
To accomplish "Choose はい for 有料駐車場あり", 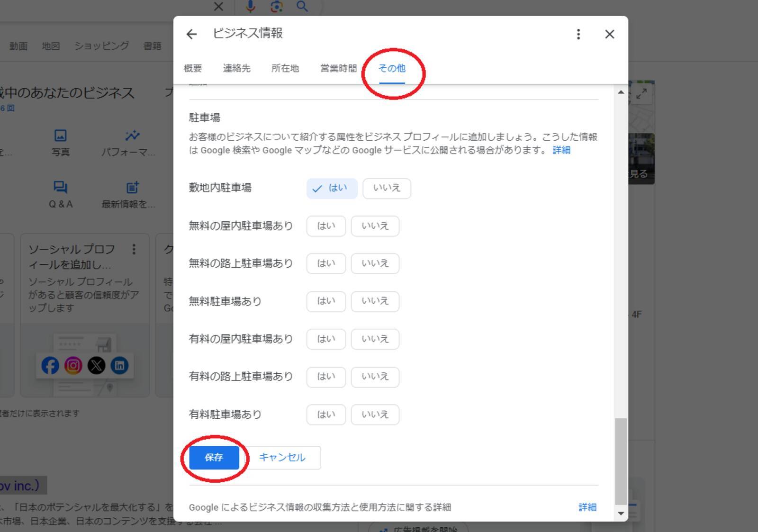I will pyautogui.click(x=326, y=415).
